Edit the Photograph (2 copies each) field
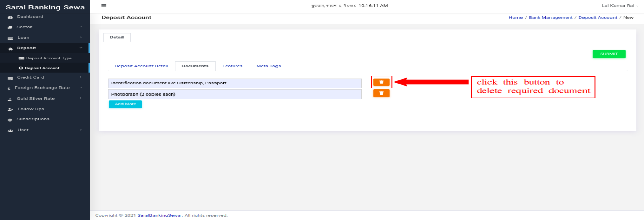The width and height of the screenshot is (644, 220). click(x=235, y=94)
